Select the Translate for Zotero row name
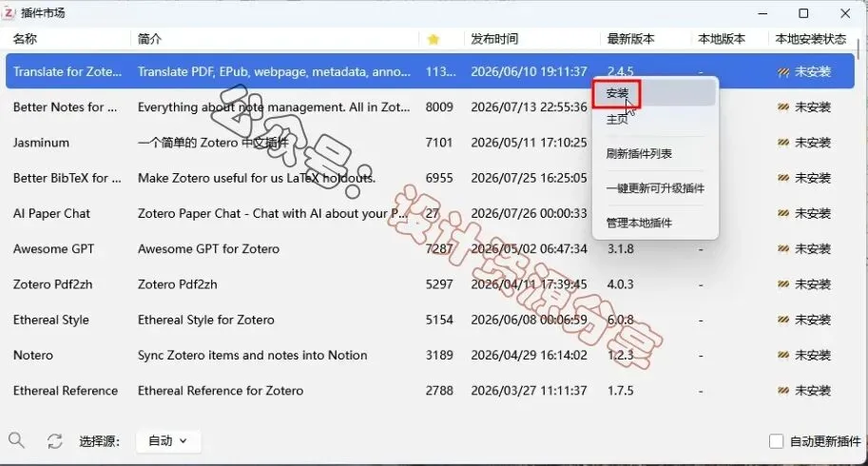The height and width of the screenshot is (466, 868). coord(68,71)
